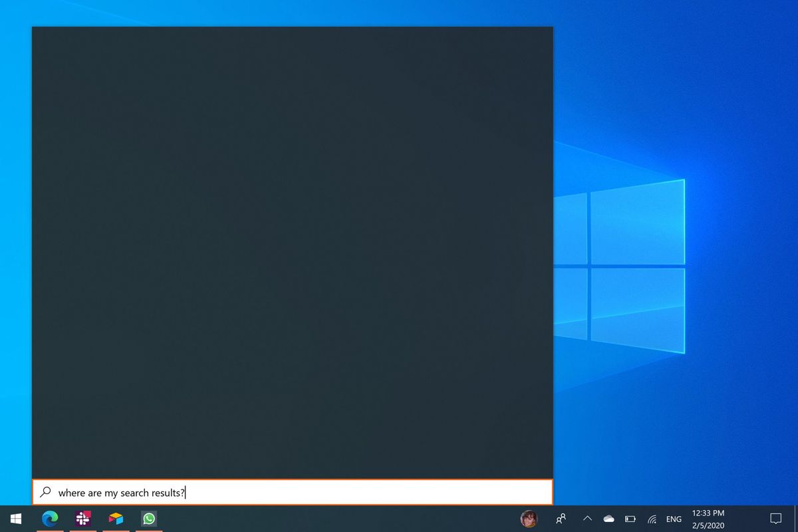Open the Wi-Fi network list
The image size is (798, 532).
[x=651, y=519]
